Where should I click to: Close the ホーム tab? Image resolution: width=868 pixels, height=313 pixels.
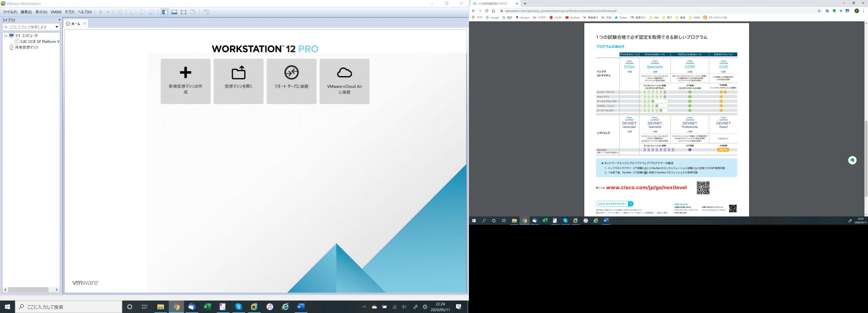point(85,23)
